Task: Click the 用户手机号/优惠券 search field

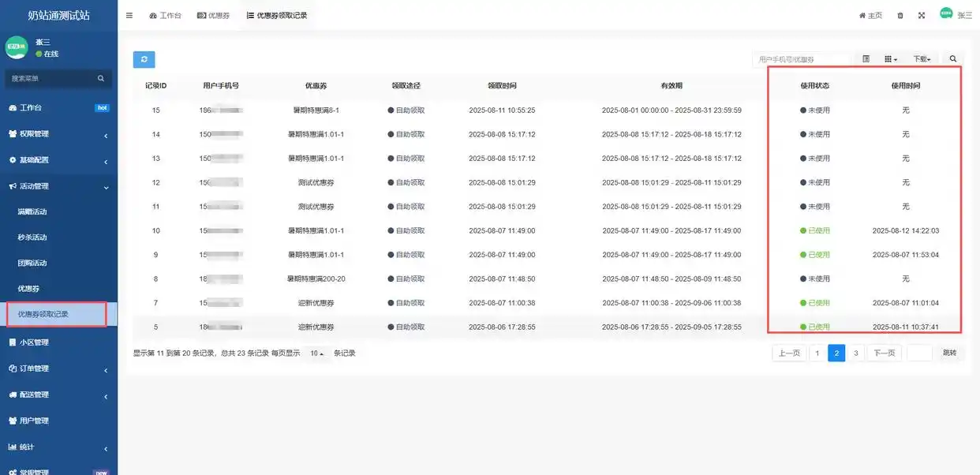Action: pyautogui.click(x=801, y=59)
